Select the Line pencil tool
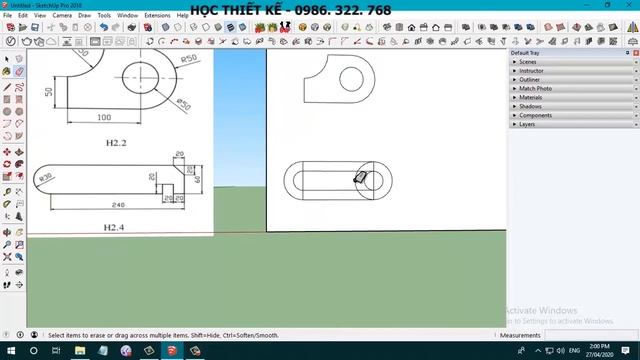 [x=7, y=87]
